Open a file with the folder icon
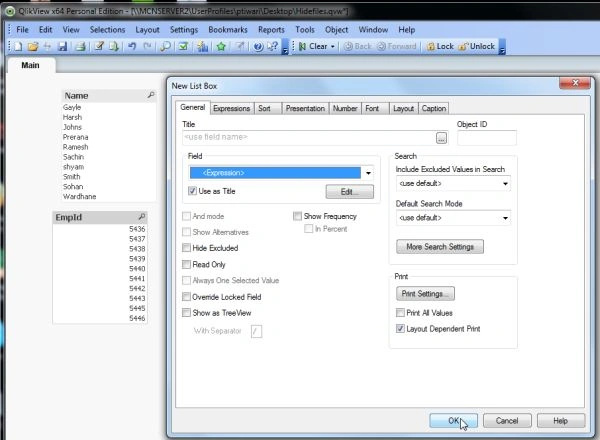Viewport: 600px width, 440px height. click(33, 46)
